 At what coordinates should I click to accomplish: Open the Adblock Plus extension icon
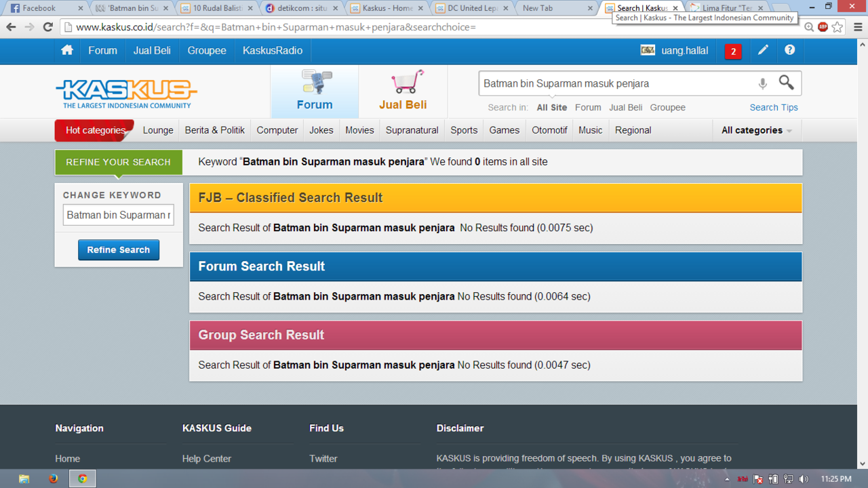[823, 27]
